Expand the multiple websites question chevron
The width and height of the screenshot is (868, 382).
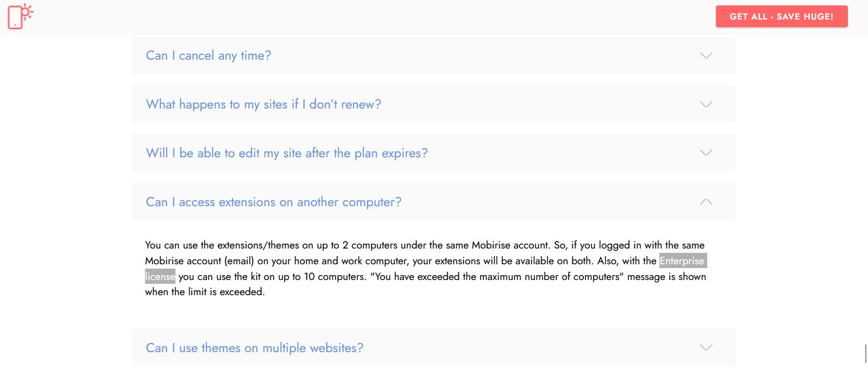click(706, 348)
